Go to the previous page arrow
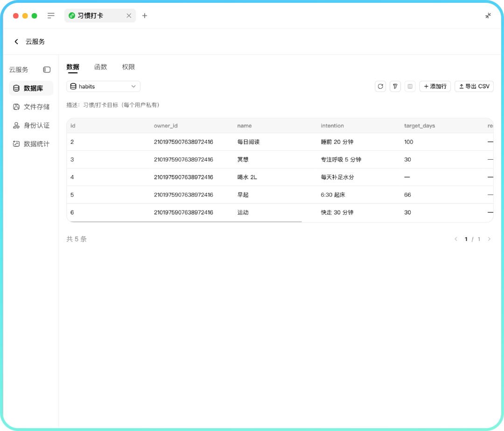This screenshot has width=504, height=431. (x=456, y=239)
